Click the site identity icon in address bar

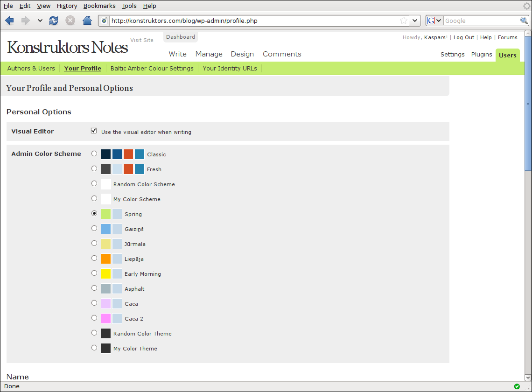pos(104,21)
